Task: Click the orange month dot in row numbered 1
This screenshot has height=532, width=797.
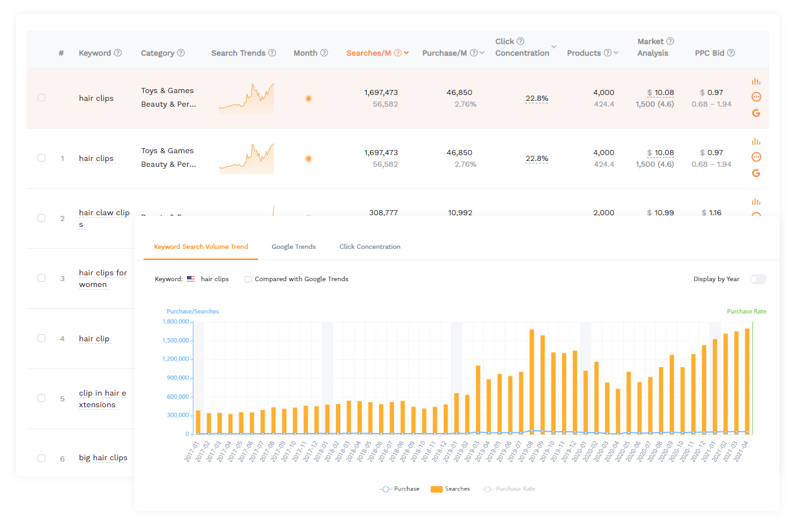Action: [x=309, y=158]
